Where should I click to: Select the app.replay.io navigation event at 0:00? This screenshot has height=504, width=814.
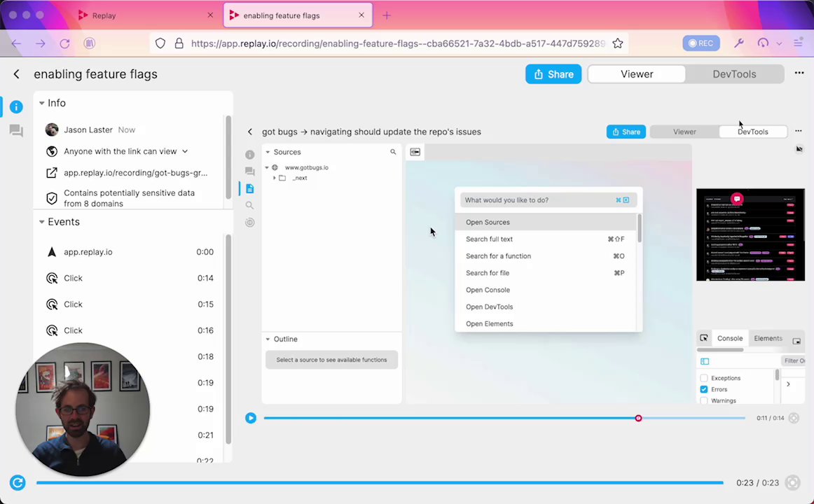coord(130,252)
